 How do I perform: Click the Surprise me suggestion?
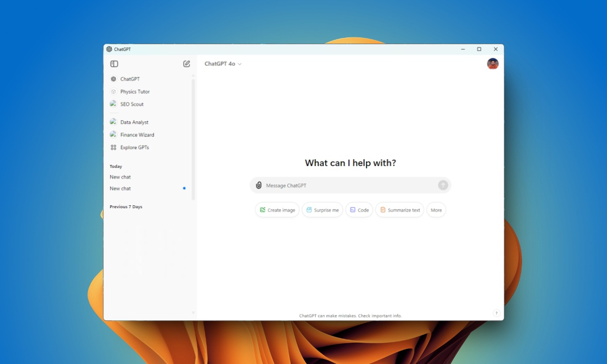pyautogui.click(x=322, y=210)
